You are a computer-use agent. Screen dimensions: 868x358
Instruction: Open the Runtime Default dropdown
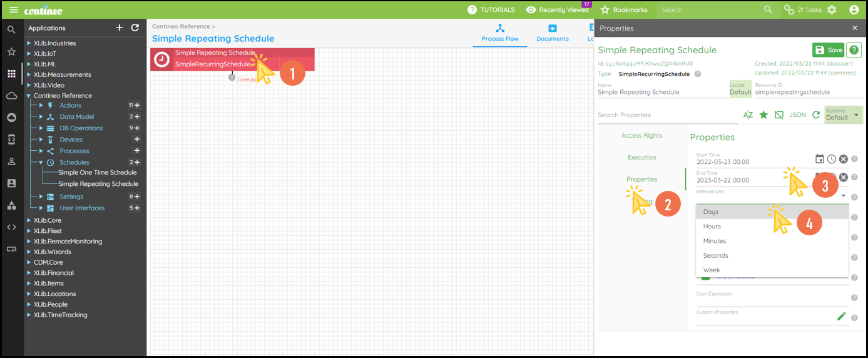tap(843, 115)
